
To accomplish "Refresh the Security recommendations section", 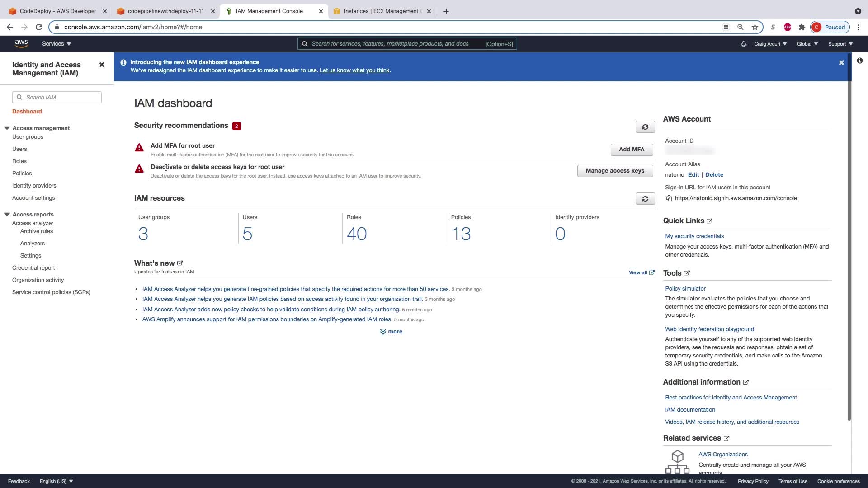I will tap(645, 127).
